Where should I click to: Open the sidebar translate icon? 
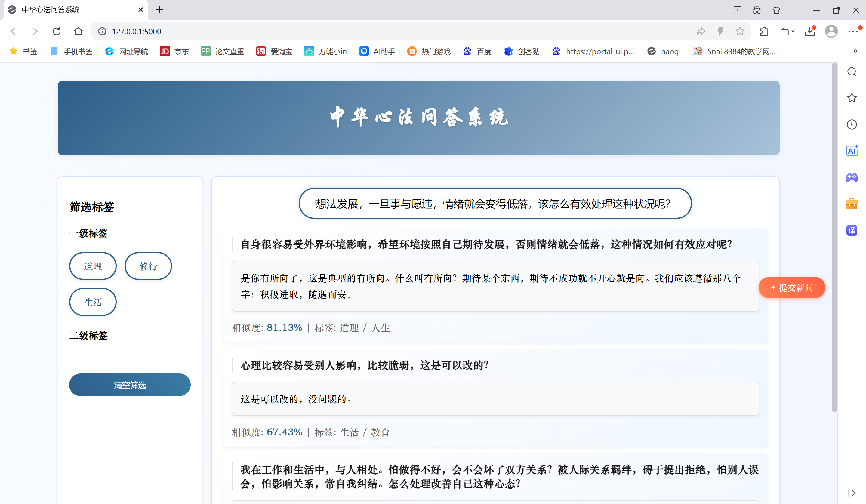(852, 230)
